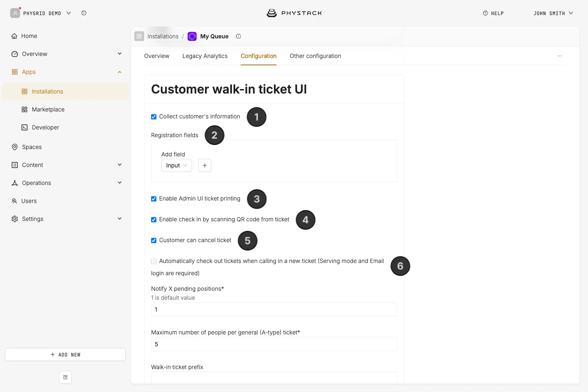The height and width of the screenshot is (392, 588).
Task: Click the info icon next to My Queue
Action: [238, 36]
